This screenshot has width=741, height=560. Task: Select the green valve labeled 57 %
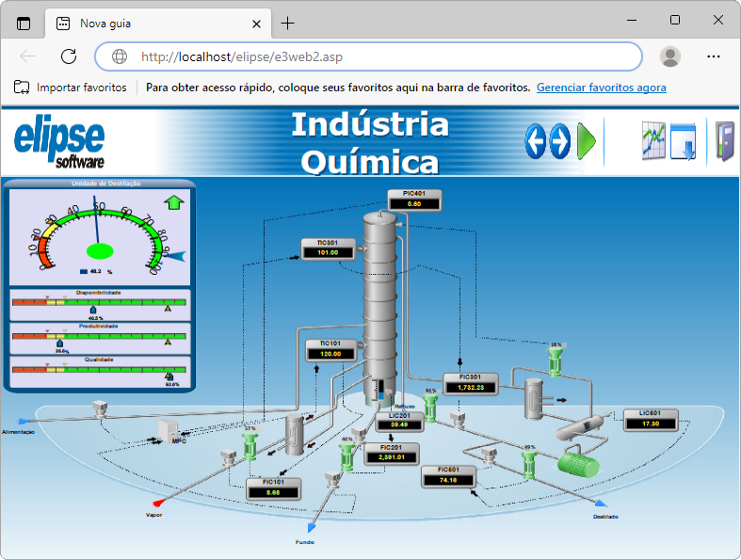tap(250, 446)
